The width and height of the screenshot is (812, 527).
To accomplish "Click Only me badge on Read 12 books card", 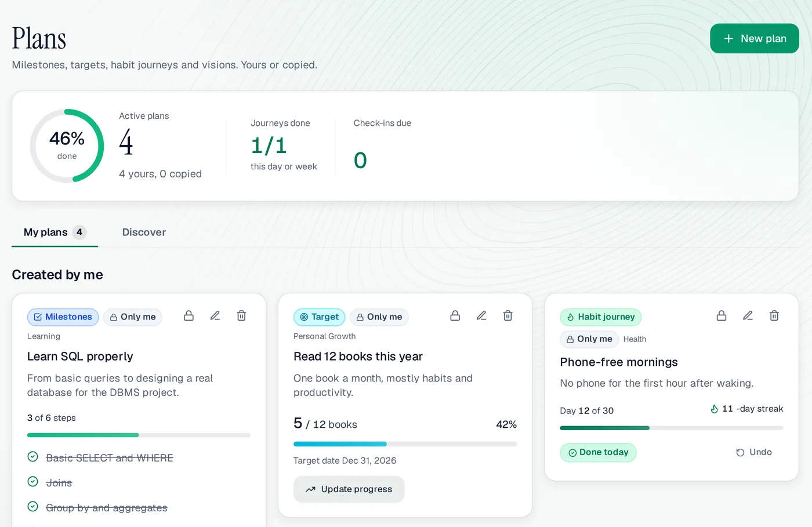I will click(379, 317).
